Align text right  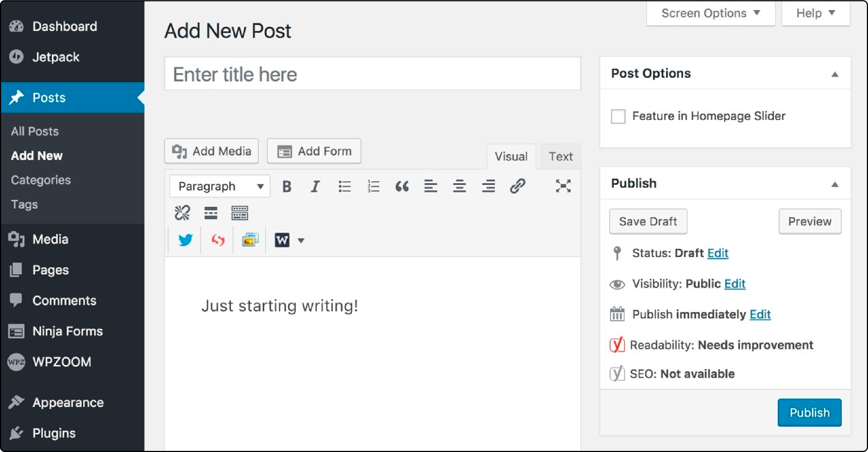click(x=489, y=187)
